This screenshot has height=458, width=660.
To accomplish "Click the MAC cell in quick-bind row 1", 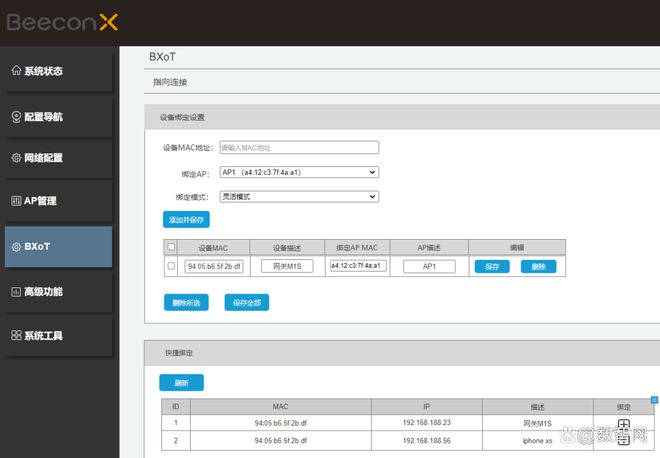I will (281, 423).
